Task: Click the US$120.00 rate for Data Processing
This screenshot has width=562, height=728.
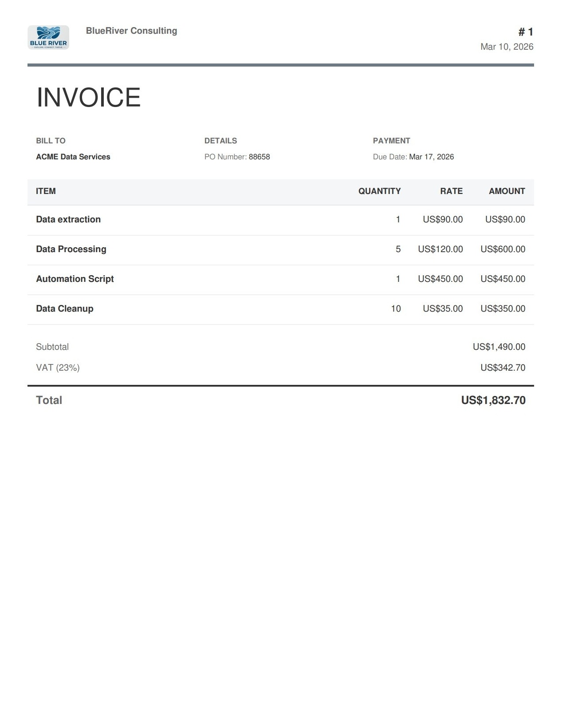Action: click(x=440, y=249)
